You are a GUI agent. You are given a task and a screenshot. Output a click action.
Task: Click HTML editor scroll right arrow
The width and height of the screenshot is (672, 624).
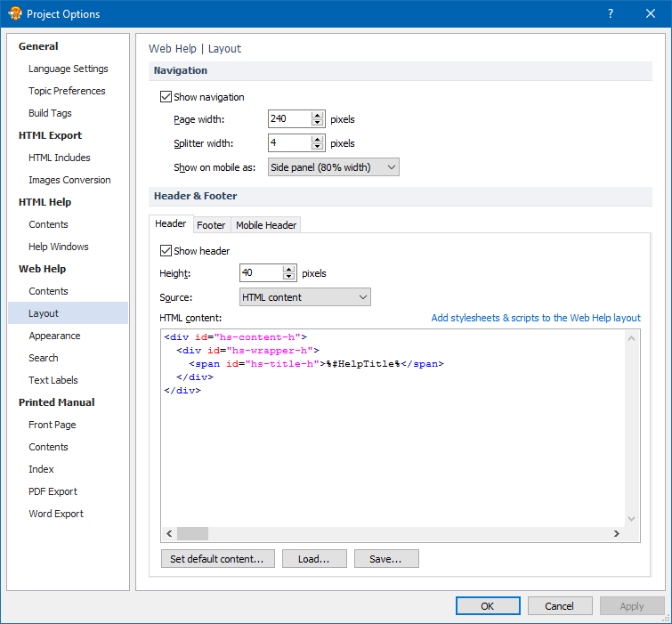[x=616, y=533]
